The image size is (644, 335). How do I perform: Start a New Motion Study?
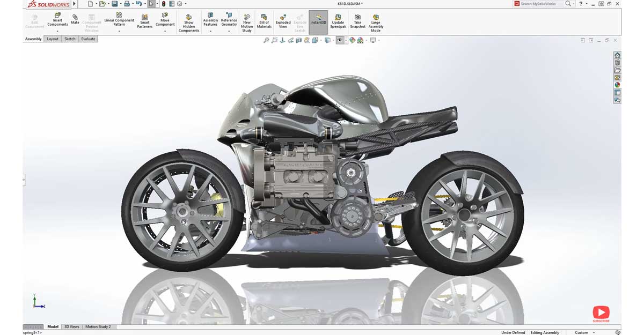coord(247,23)
